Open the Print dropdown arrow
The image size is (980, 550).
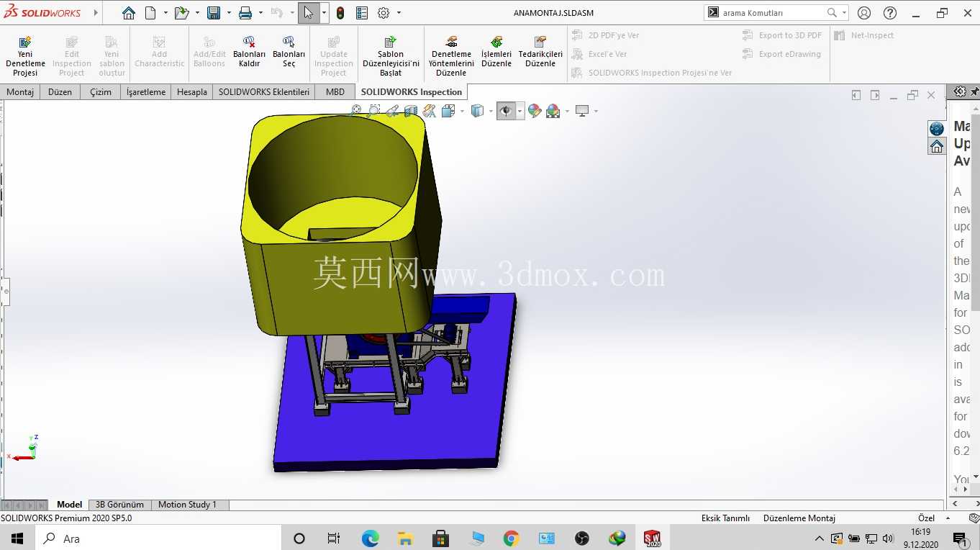(260, 13)
